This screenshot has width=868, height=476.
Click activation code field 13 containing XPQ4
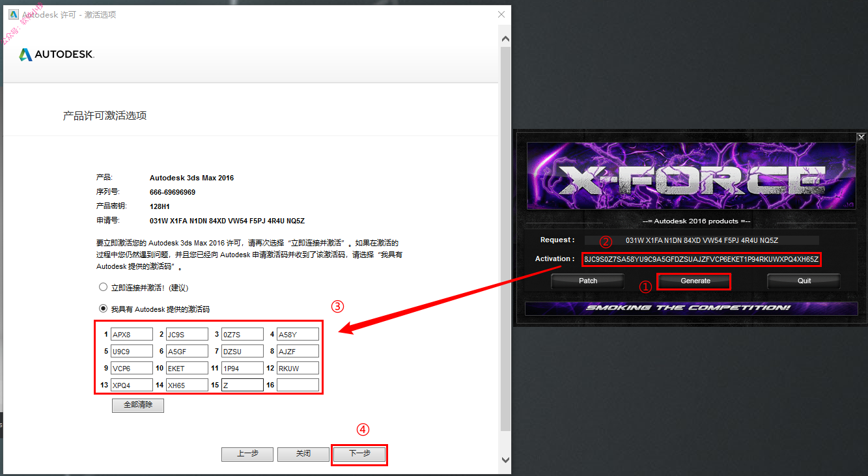pyautogui.click(x=132, y=385)
